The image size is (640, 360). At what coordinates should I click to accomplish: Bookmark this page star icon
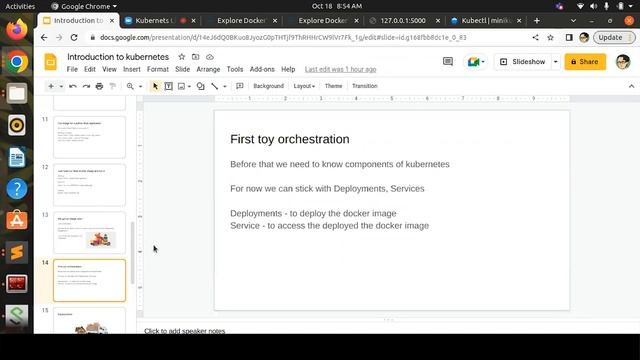click(550, 38)
